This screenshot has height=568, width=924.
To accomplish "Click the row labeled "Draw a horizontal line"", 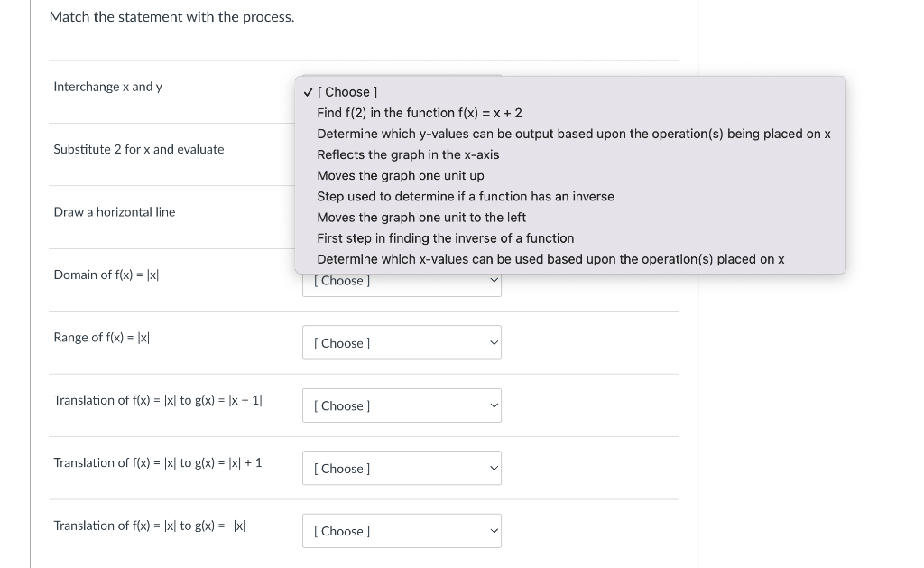I will [115, 212].
